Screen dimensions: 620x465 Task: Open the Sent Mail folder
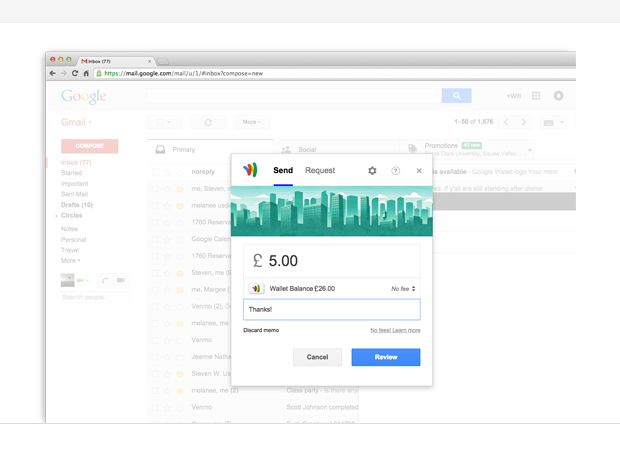pyautogui.click(x=74, y=194)
